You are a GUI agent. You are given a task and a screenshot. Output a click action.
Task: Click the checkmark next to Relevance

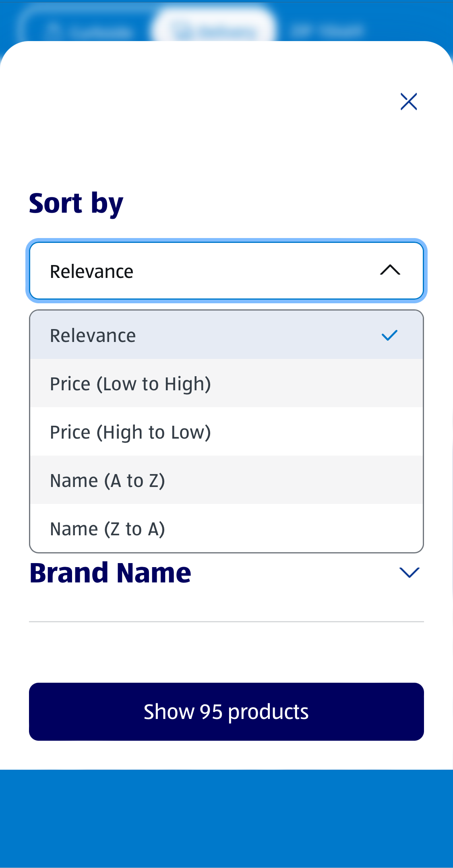389,335
